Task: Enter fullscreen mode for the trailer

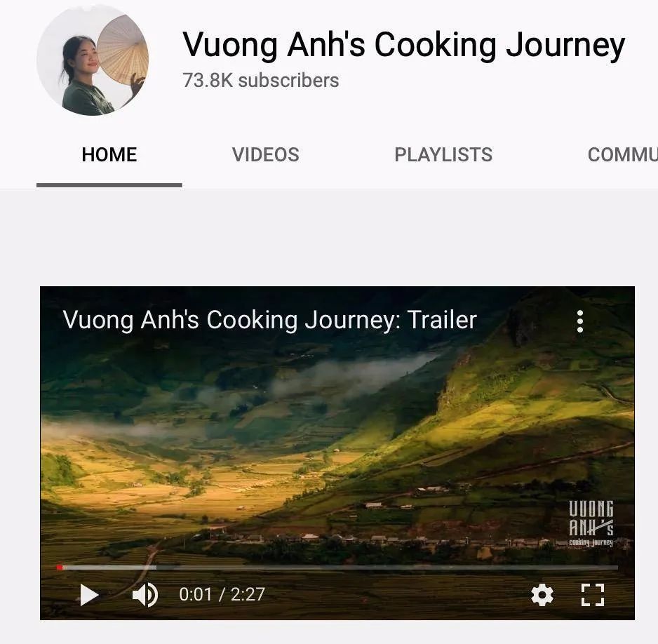Action: [x=593, y=594]
